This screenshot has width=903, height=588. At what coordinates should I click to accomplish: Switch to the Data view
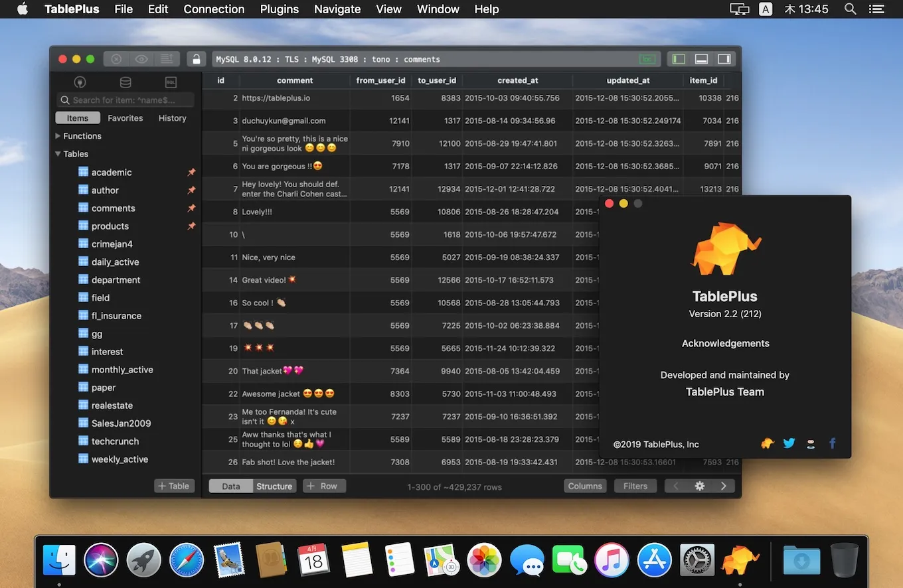click(x=231, y=486)
